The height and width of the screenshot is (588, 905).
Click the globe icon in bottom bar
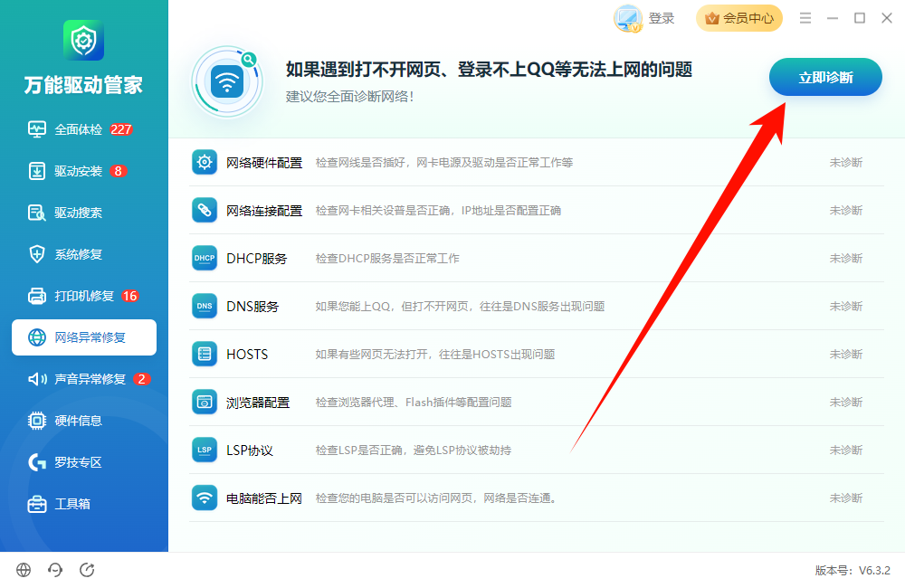pyautogui.click(x=24, y=570)
